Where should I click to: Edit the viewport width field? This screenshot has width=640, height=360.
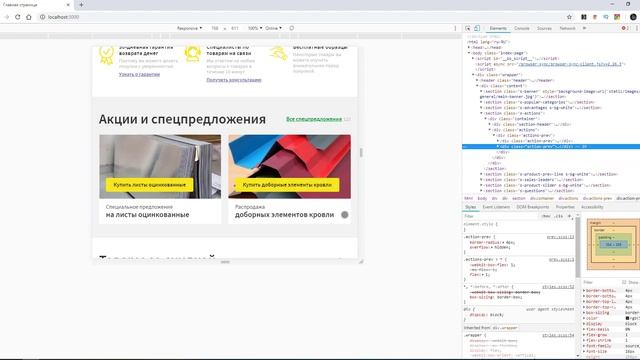[x=215, y=28]
